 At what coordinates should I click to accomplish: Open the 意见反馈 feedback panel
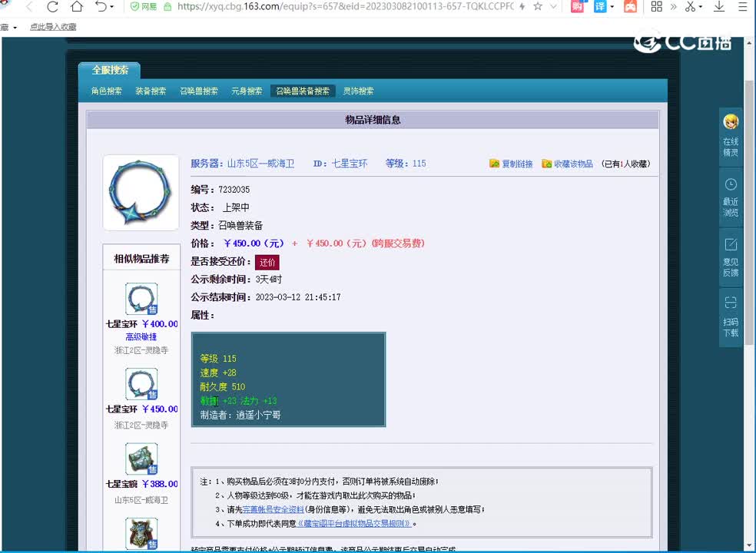[730, 256]
